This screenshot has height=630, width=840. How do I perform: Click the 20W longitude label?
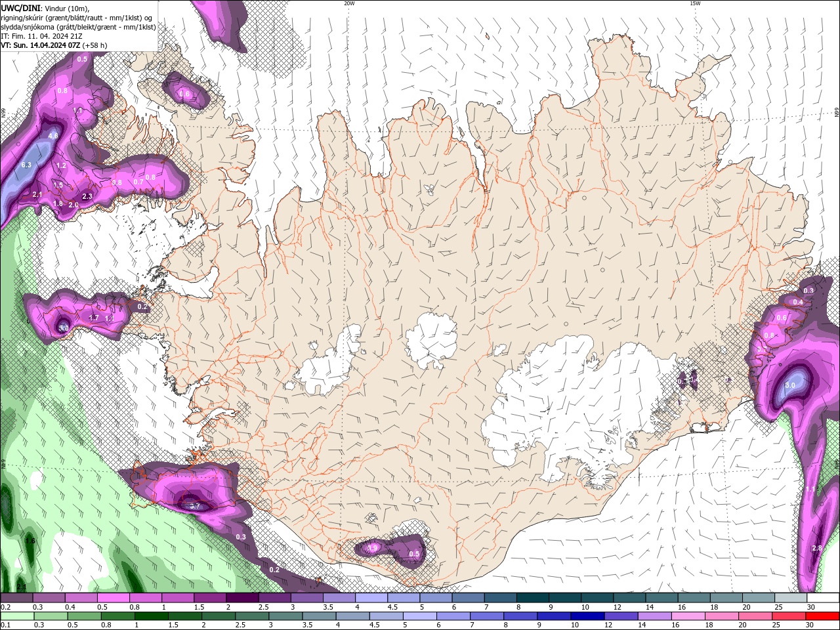(349, 3)
